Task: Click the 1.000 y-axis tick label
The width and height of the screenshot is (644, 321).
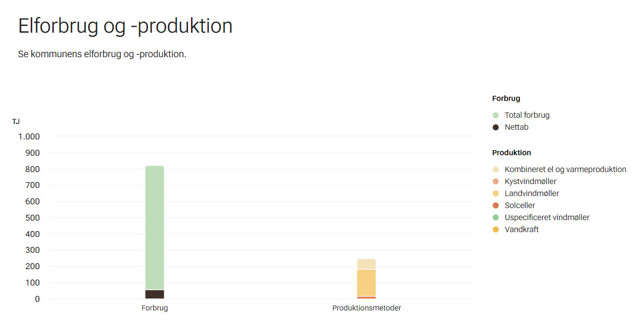Action: coord(29,136)
